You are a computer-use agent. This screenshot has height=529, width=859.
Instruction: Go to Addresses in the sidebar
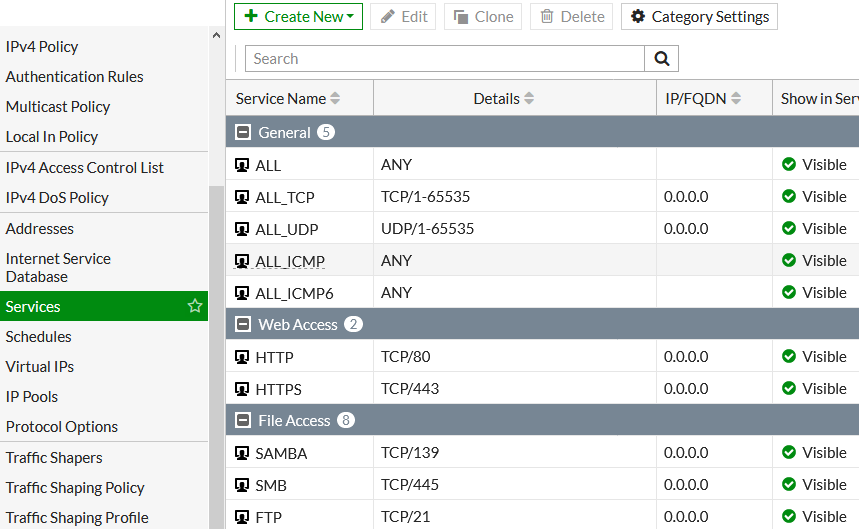(40, 228)
